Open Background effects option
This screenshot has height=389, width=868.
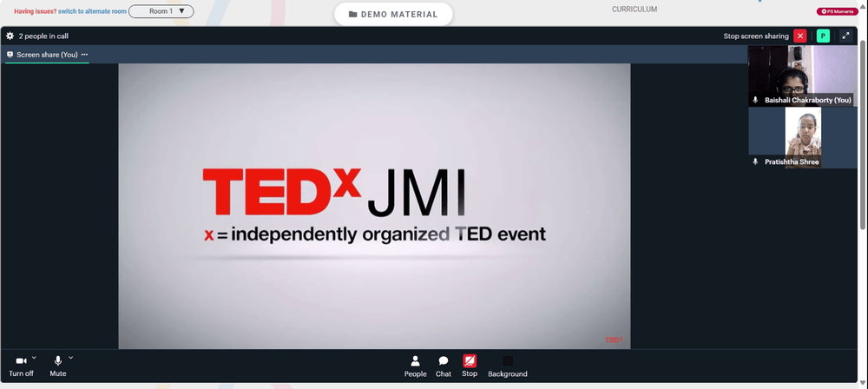tap(508, 366)
